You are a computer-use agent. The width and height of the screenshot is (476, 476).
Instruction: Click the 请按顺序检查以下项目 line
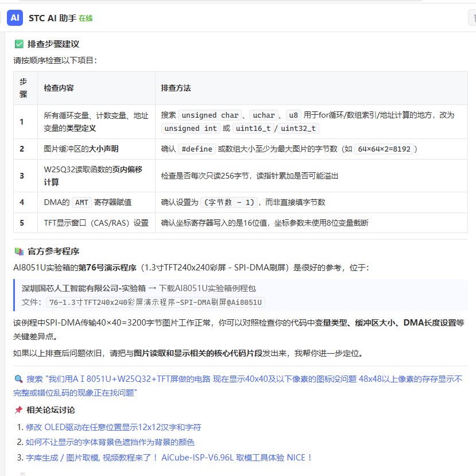pyautogui.click(x=55, y=60)
